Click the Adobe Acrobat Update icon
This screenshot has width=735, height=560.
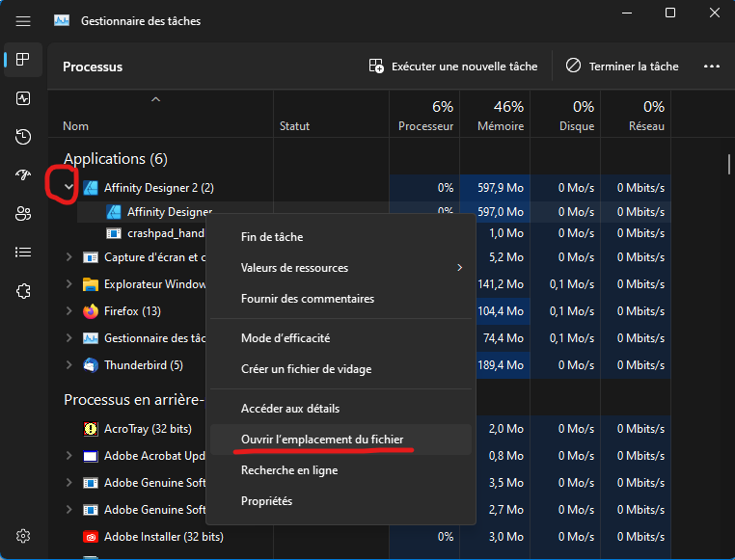point(91,456)
